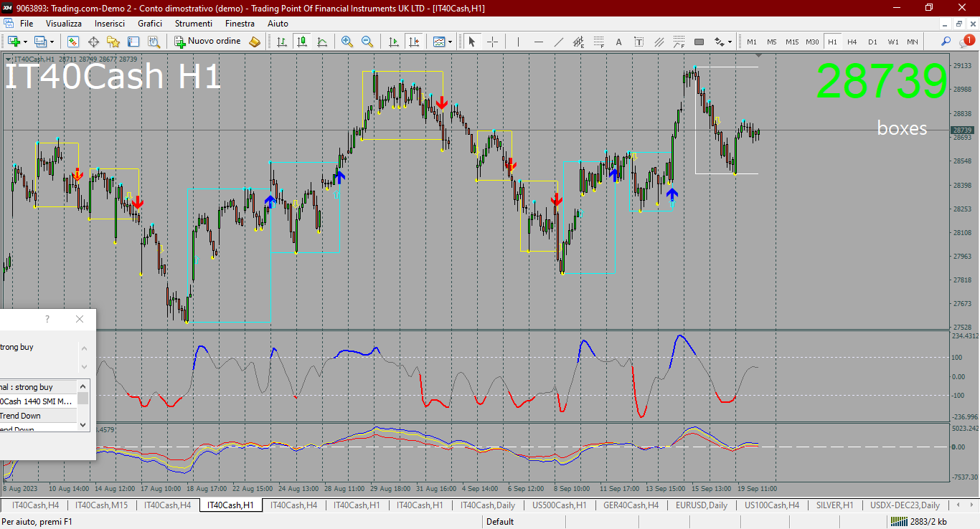
Task: Switch chart to line chart type
Action: (x=322, y=42)
